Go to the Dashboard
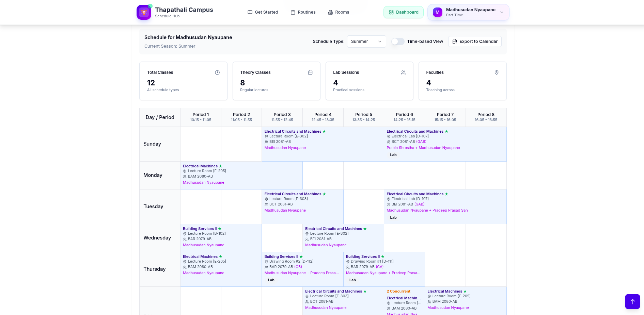 tap(404, 12)
